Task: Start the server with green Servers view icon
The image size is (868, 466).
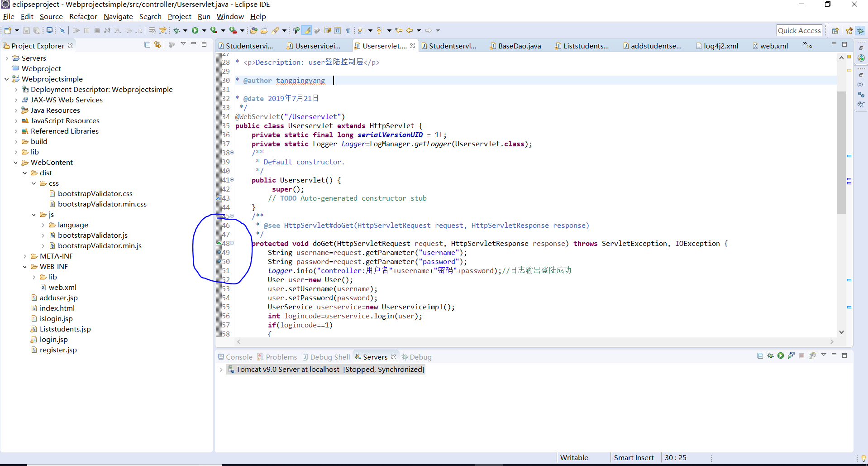Action: (x=781, y=356)
